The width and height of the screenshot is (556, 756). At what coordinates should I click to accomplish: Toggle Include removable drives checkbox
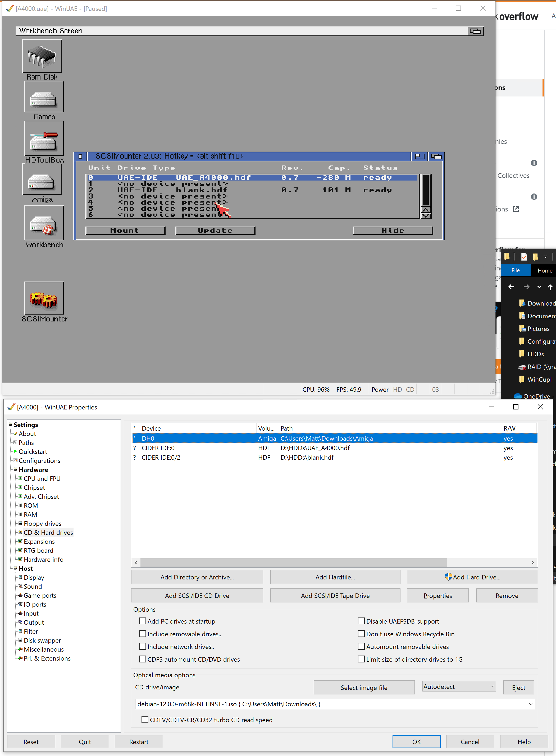(x=143, y=634)
